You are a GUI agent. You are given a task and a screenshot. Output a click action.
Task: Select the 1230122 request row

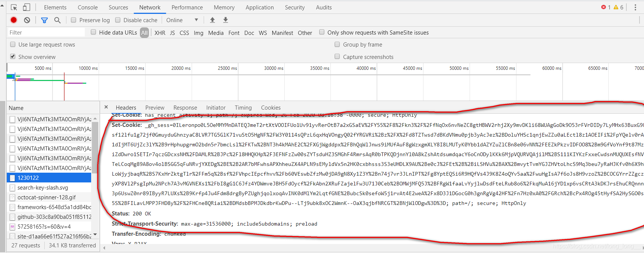tap(49, 178)
